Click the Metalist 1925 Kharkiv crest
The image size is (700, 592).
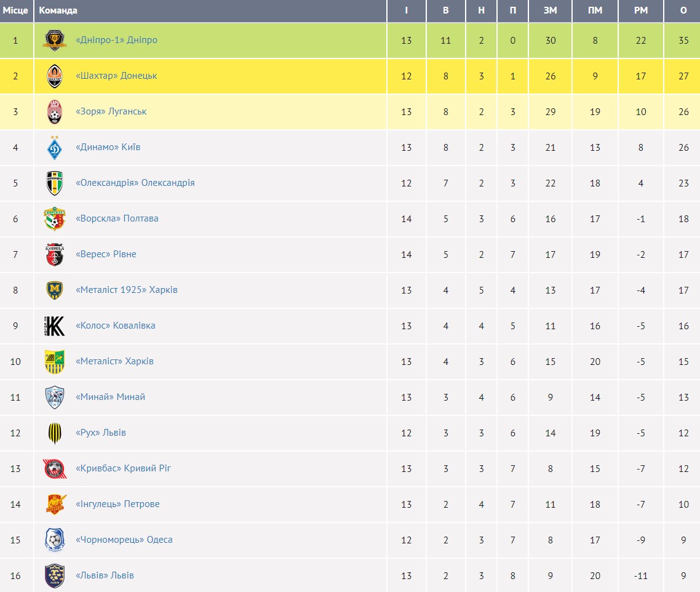[x=55, y=290]
